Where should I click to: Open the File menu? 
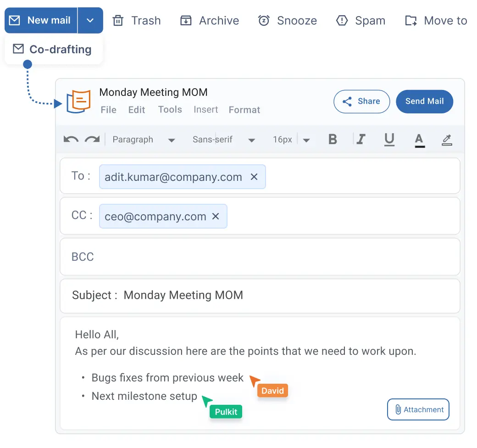(x=109, y=110)
